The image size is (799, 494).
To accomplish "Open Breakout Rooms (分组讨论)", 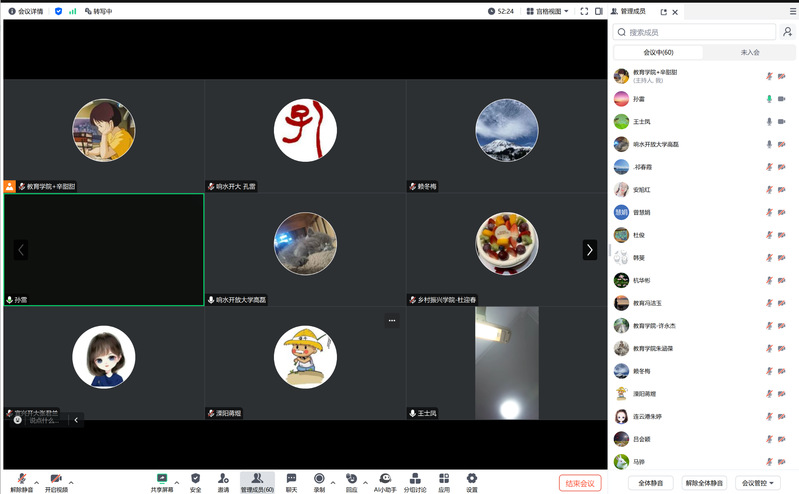I will pos(414,482).
